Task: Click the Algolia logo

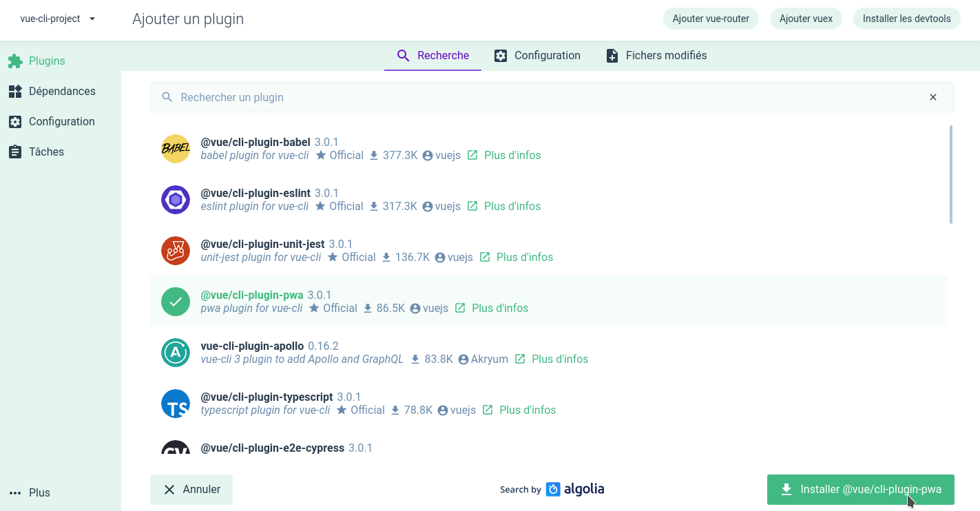Action: [x=576, y=489]
